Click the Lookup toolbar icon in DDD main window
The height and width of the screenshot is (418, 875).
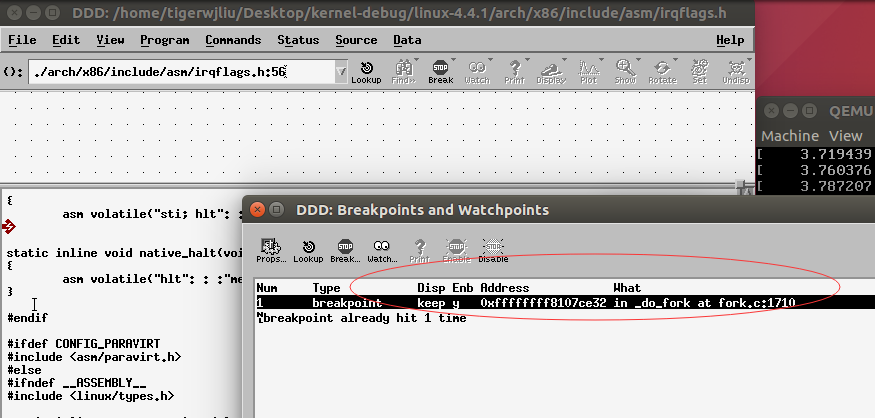pyautogui.click(x=366, y=72)
